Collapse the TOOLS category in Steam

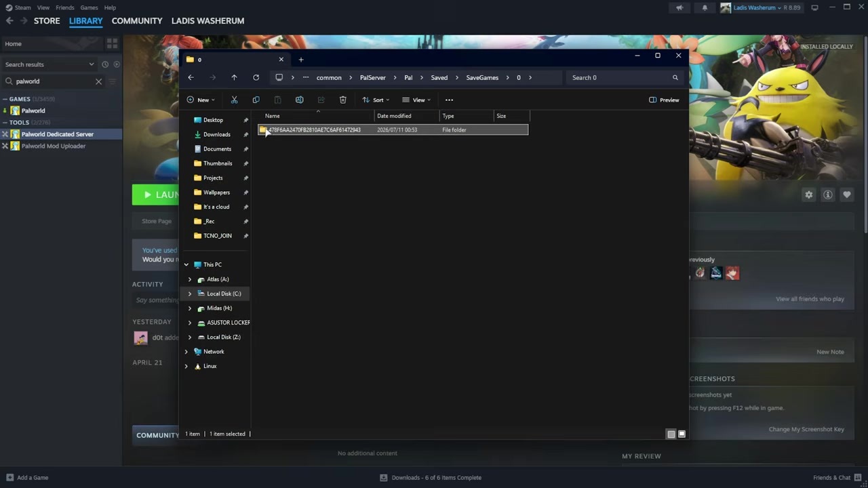[5, 123]
